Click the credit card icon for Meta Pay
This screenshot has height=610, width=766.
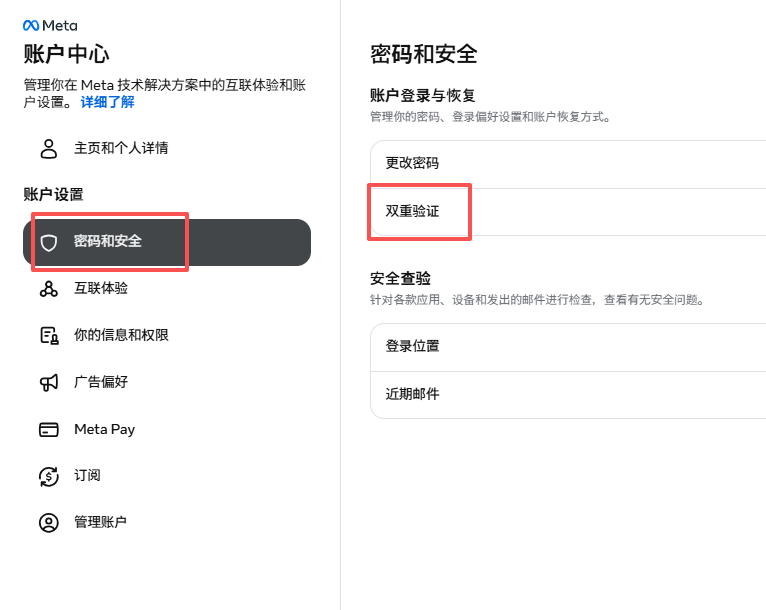coord(49,429)
